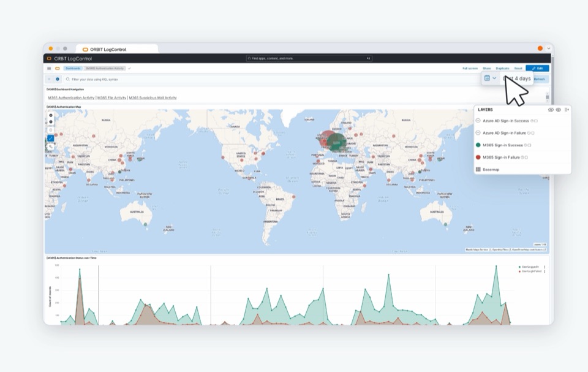588x372 pixels.
Task: Click large green cluster circle over Europe
Action: (337, 142)
